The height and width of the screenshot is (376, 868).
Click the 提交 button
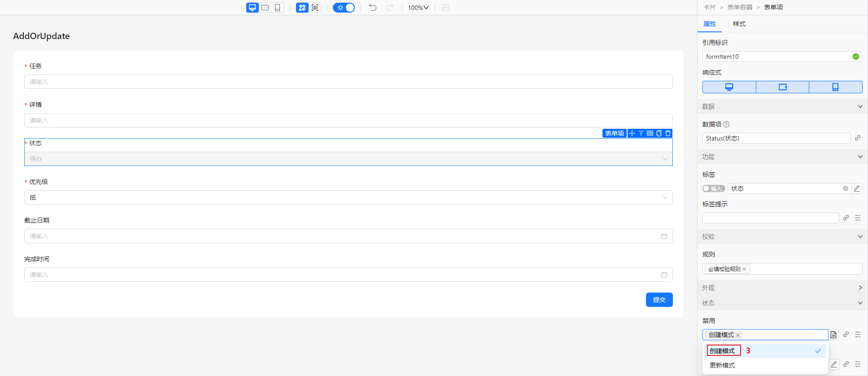click(659, 300)
